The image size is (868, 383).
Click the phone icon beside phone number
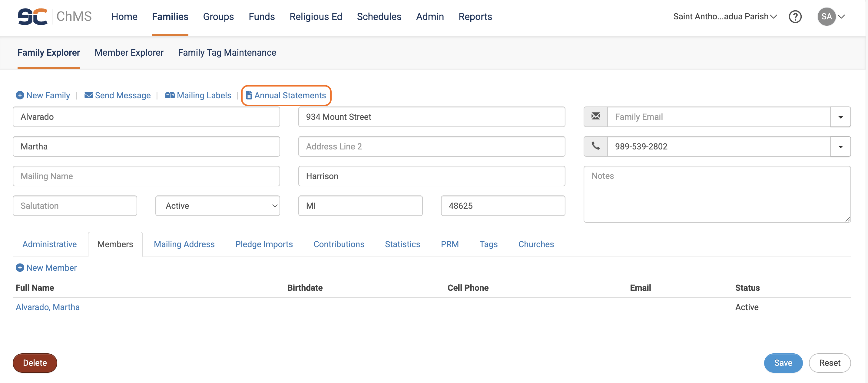pyautogui.click(x=595, y=146)
